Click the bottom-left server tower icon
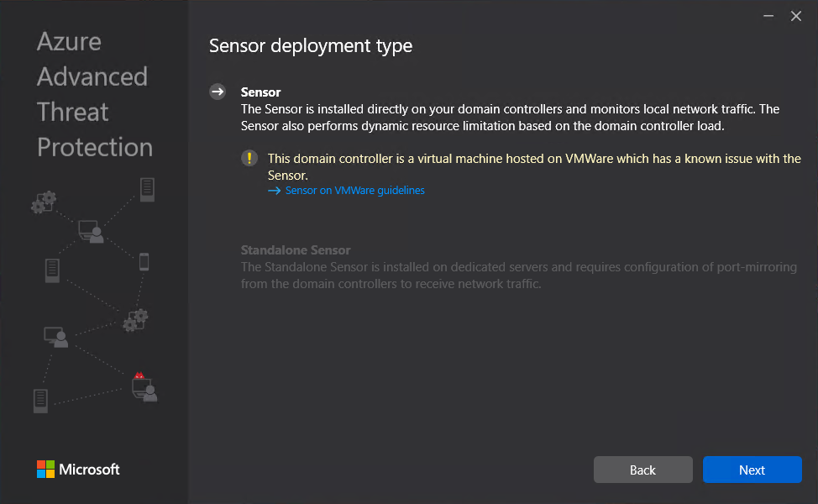Screen dimensions: 818x504 tap(40, 400)
